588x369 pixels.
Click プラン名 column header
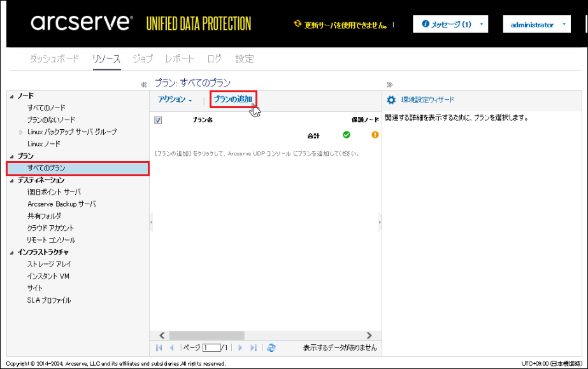(203, 120)
